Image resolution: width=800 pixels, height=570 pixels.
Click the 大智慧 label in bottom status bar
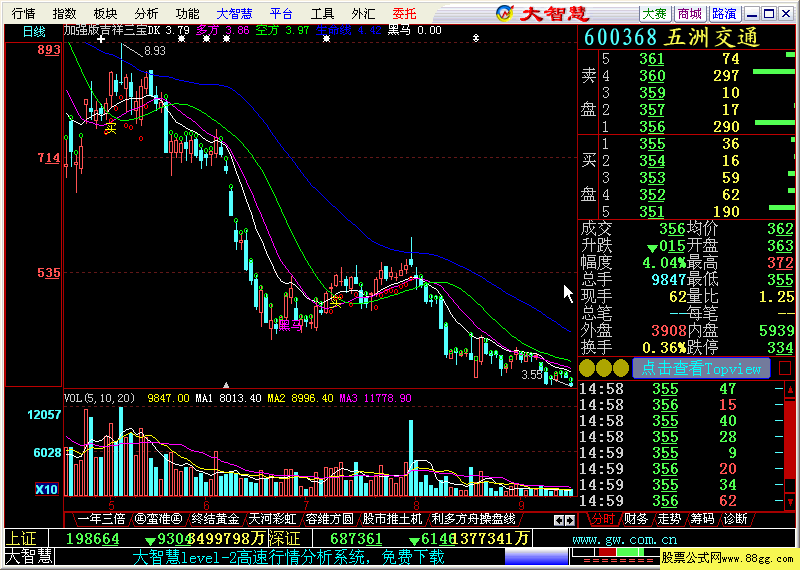[29, 557]
